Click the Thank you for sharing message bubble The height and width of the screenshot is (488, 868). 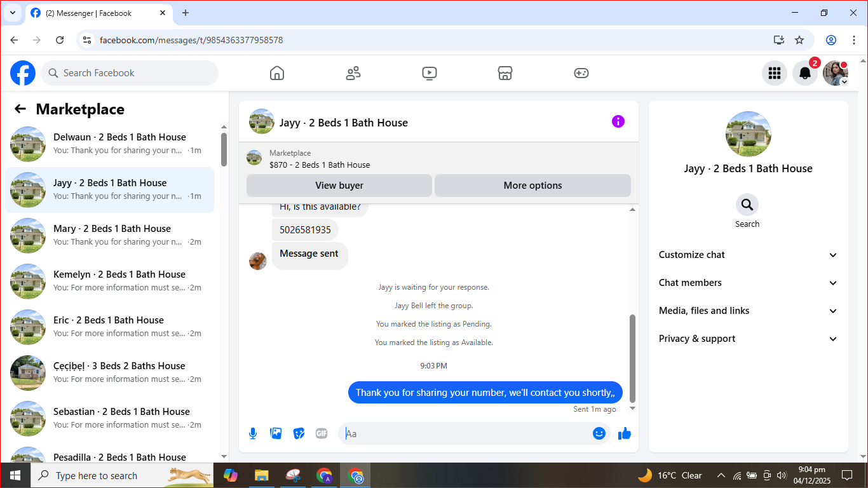click(485, 392)
